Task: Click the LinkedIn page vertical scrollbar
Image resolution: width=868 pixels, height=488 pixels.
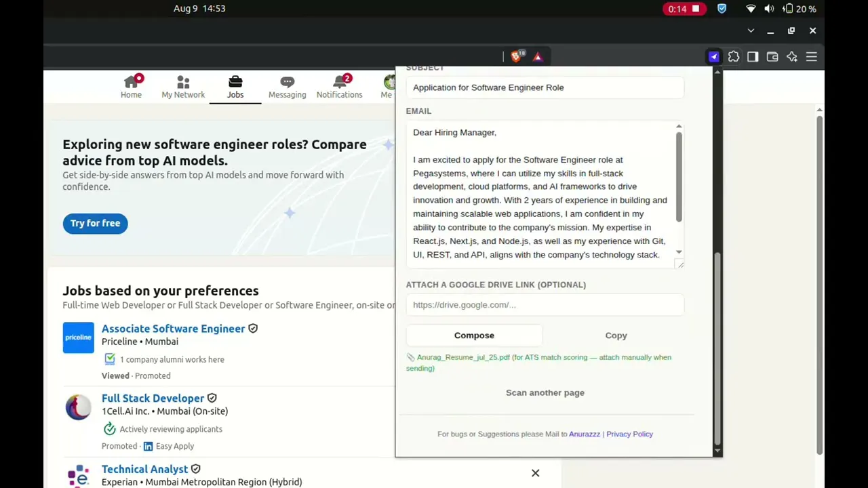Action: [x=819, y=285]
